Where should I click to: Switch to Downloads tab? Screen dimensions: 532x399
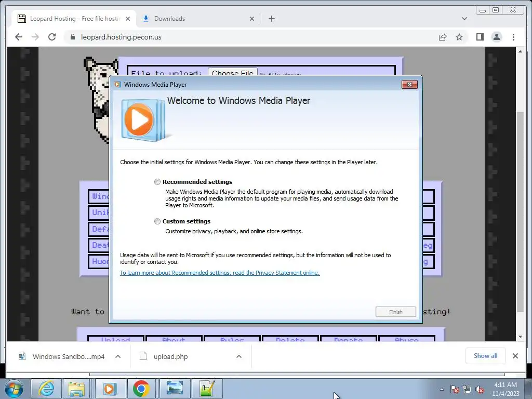point(197,19)
